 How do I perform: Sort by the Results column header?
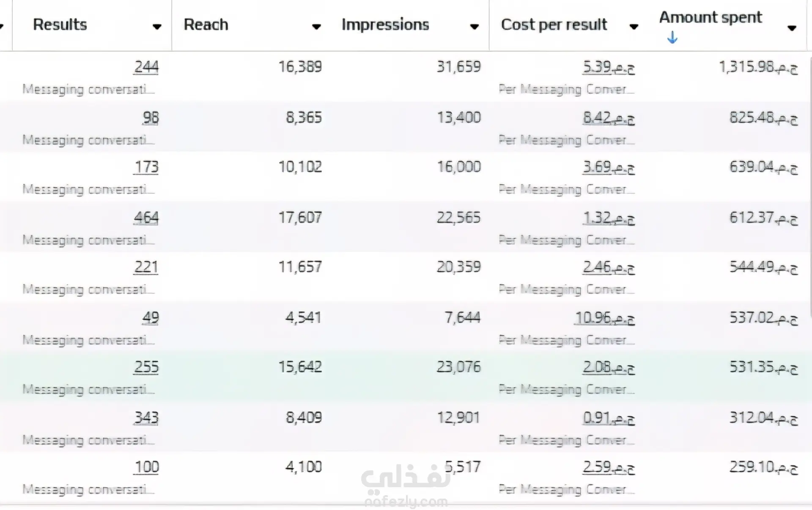click(x=60, y=25)
